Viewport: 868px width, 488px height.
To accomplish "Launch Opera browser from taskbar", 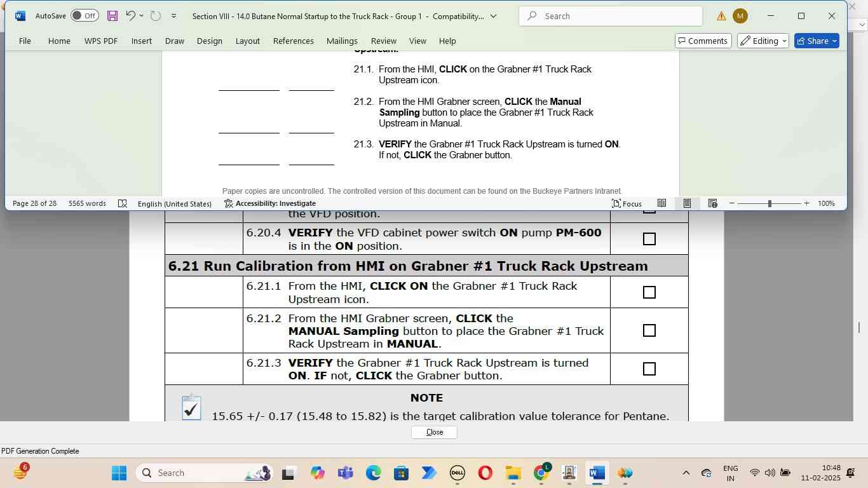I will 485,473.
